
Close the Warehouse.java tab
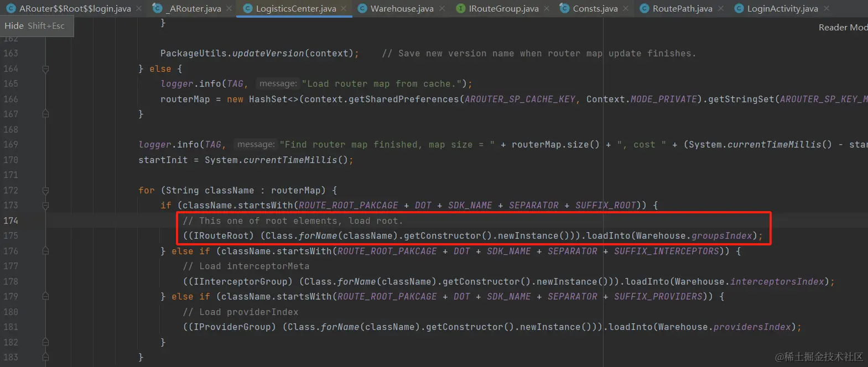click(441, 8)
